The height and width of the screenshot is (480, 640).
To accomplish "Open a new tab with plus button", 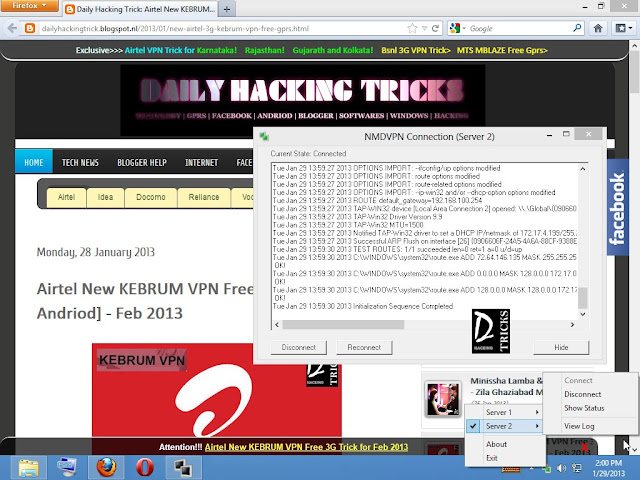I will tap(227, 9).
